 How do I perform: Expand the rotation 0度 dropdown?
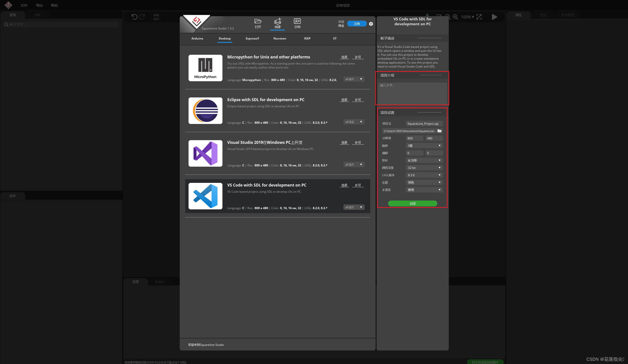coord(424,146)
